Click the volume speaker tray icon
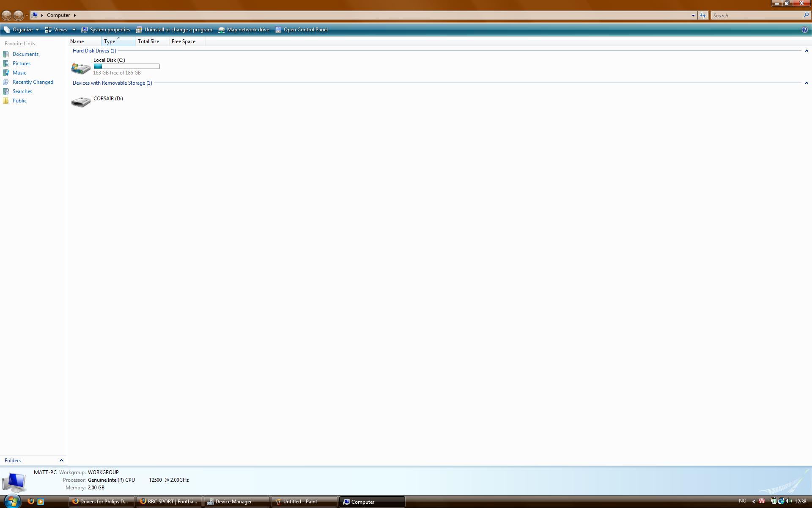Image resolution: width=812 pixels, height=508 pixels. click(789, 501)
